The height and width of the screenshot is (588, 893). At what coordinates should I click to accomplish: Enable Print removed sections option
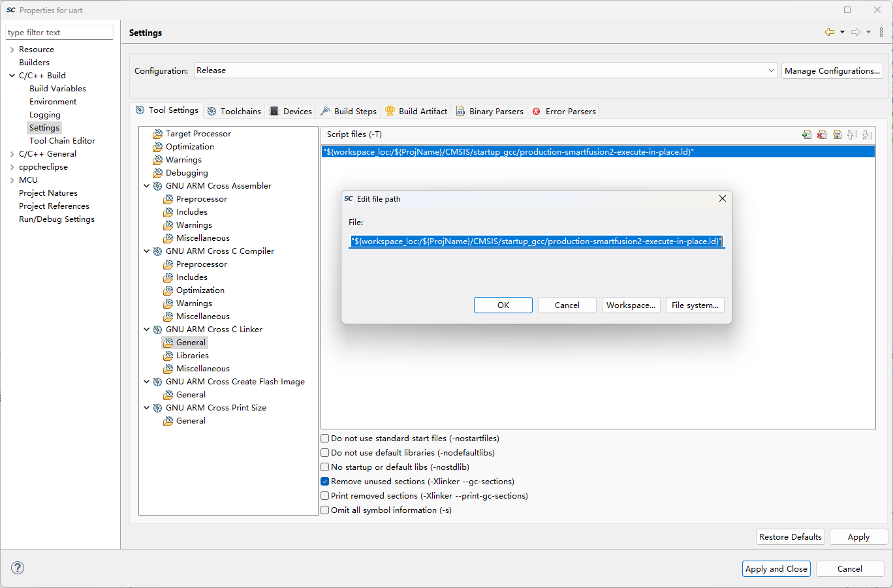click(x=324, y=496)
